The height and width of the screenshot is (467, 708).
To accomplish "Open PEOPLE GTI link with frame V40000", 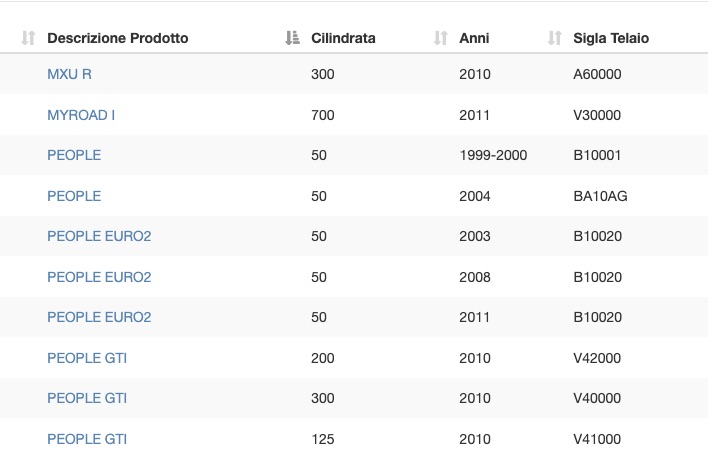I will (x=87, y=398).
